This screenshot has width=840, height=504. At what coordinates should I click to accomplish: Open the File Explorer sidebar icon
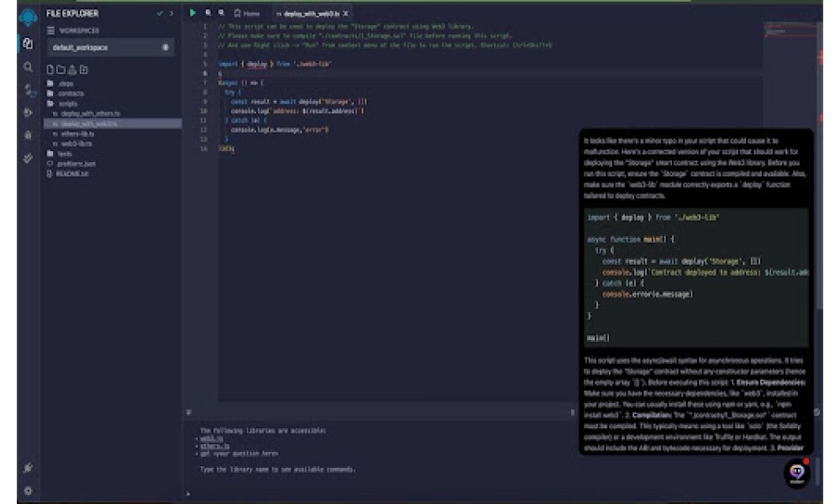click(28, 44)
